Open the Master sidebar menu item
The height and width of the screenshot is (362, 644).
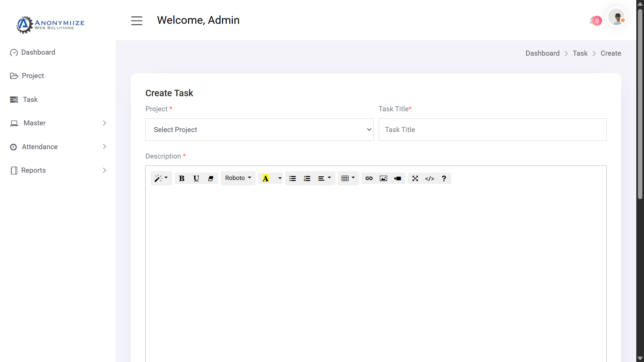click(35, 123)
